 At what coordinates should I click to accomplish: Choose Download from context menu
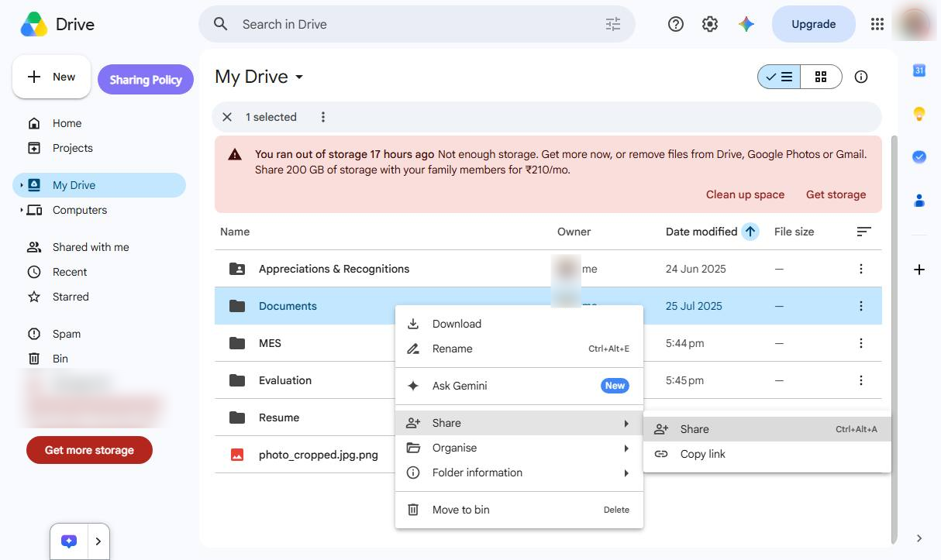519,324
